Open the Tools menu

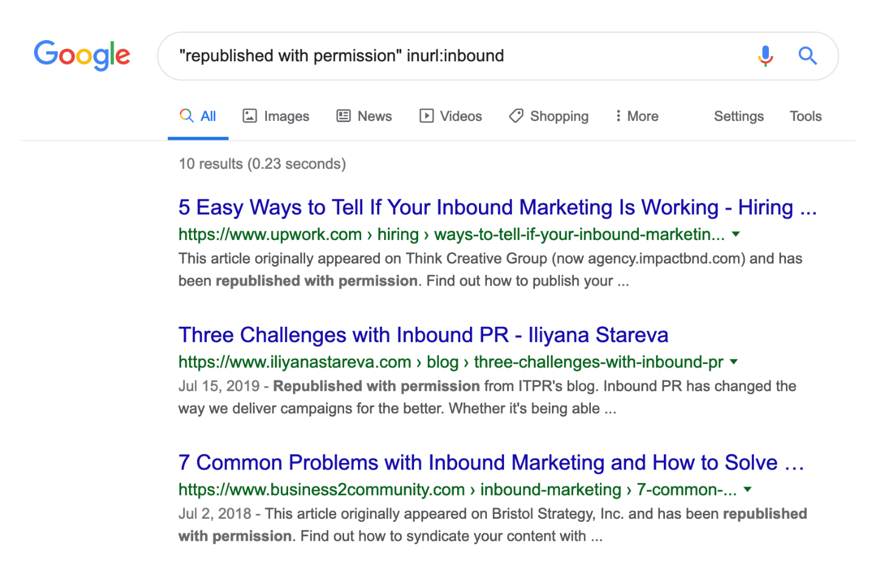point(805,116)
